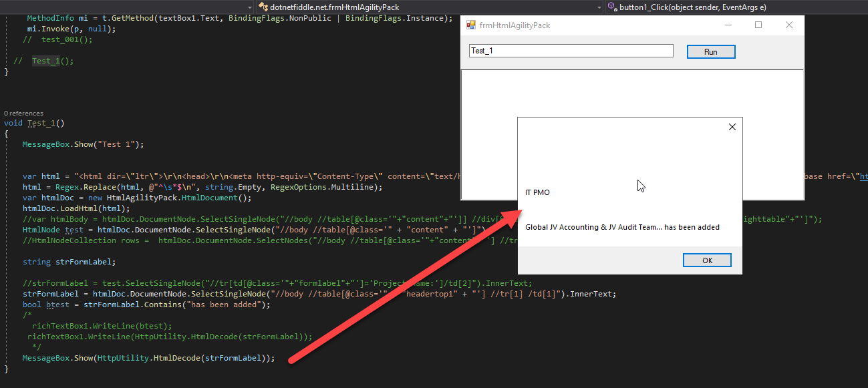The image size is (868, 388).
Task: Close the frmHtmlAgilityPack form window
Action: (789, 25)
